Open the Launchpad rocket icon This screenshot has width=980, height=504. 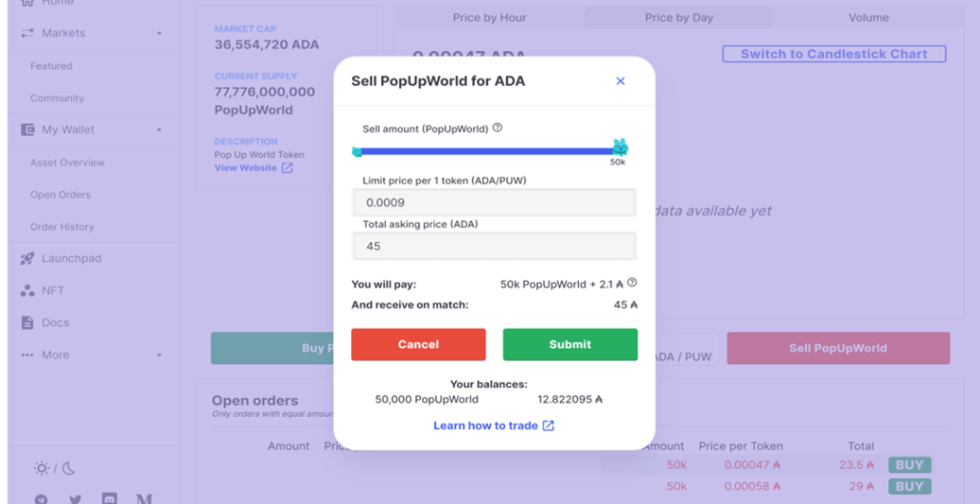[27, 258]
